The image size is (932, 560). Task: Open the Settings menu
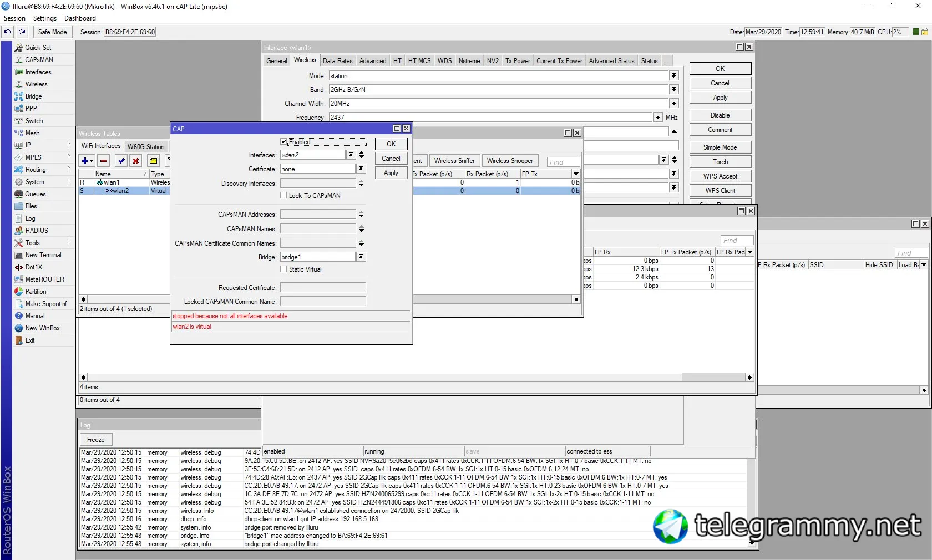pyautogui.click(x=45, y=18)
